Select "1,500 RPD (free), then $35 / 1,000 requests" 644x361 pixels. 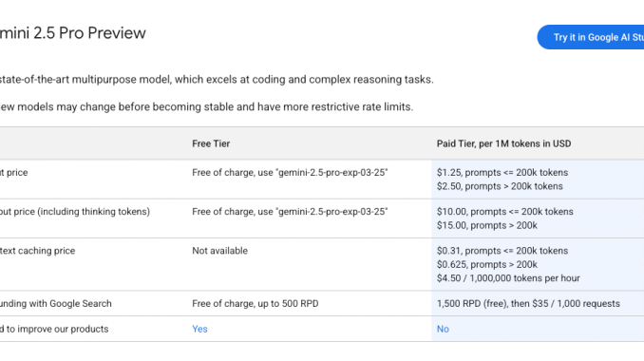528,303
